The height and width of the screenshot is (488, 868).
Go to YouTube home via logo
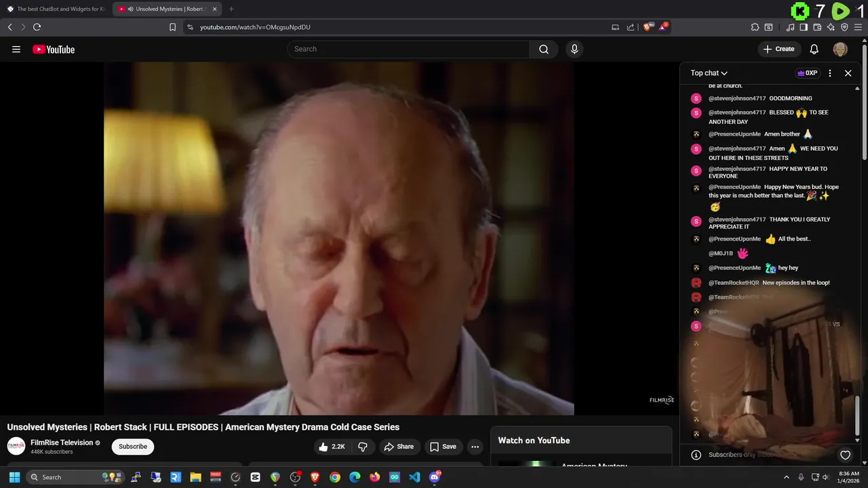pos(54,49)
